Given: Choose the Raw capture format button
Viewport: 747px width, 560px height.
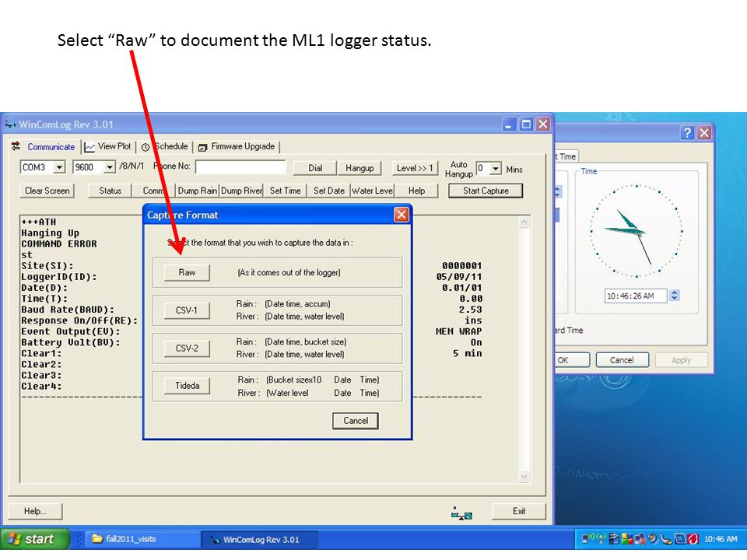Looking at the screenshot, I should coord(187,272).
